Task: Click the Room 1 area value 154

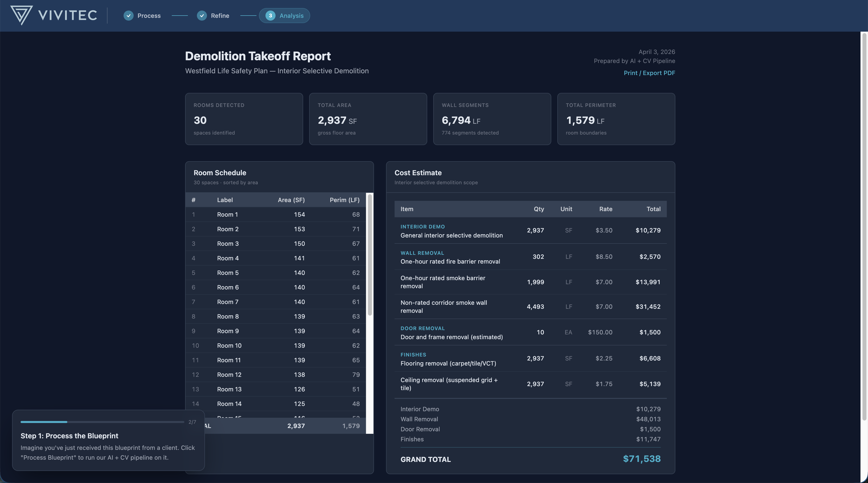Action: point(299,215)
